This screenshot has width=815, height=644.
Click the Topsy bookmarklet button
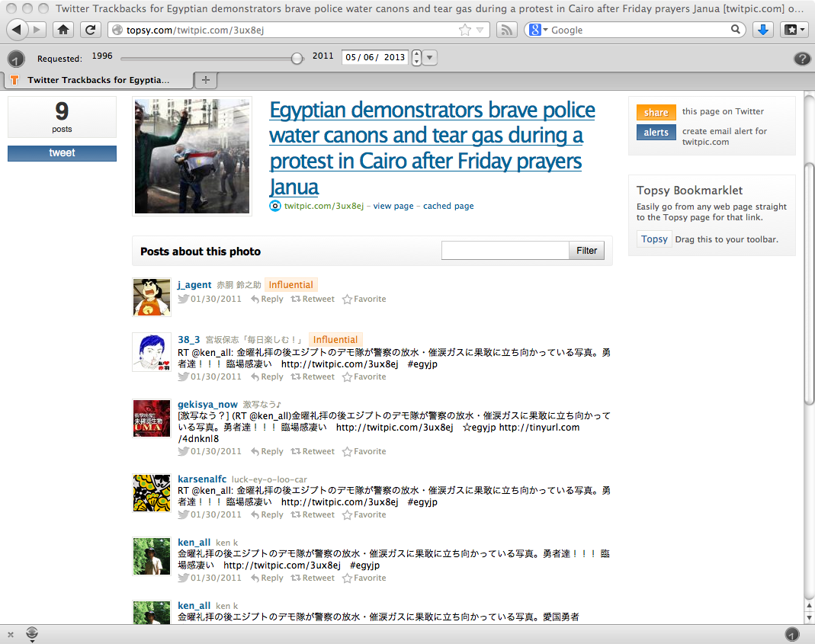(654, 239)
